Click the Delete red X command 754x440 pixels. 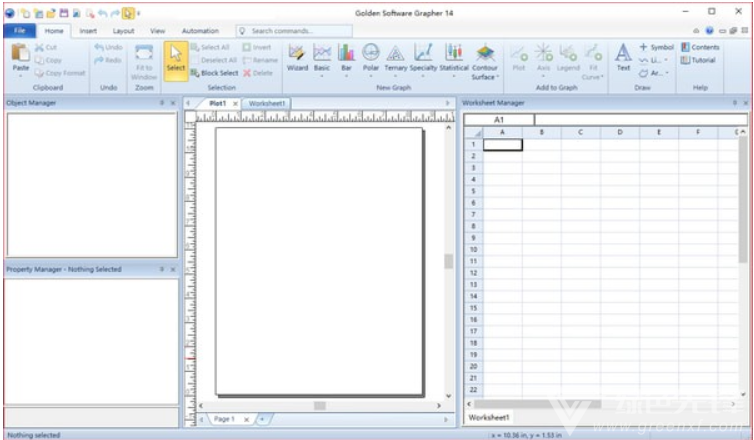click(258, 73)
